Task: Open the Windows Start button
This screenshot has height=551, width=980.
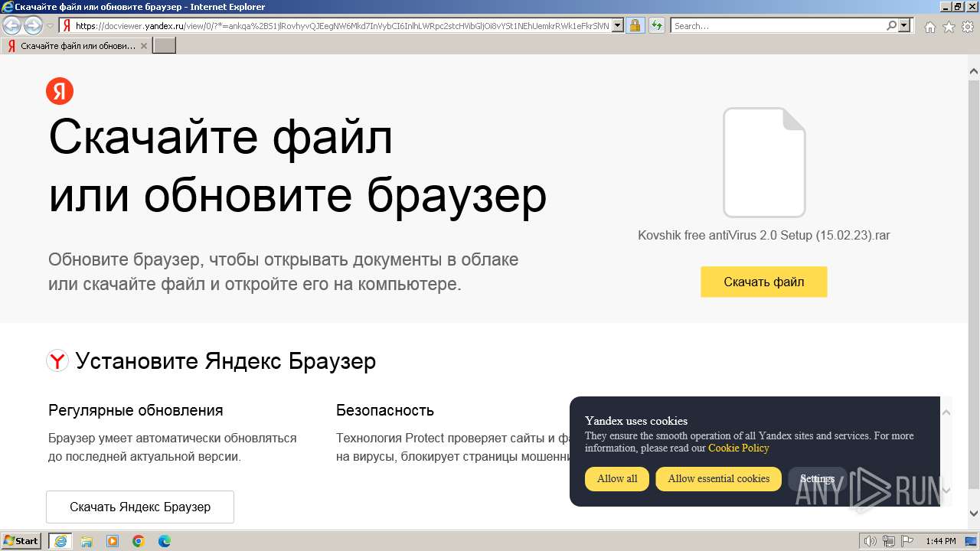Action: (x=21, y=541)
